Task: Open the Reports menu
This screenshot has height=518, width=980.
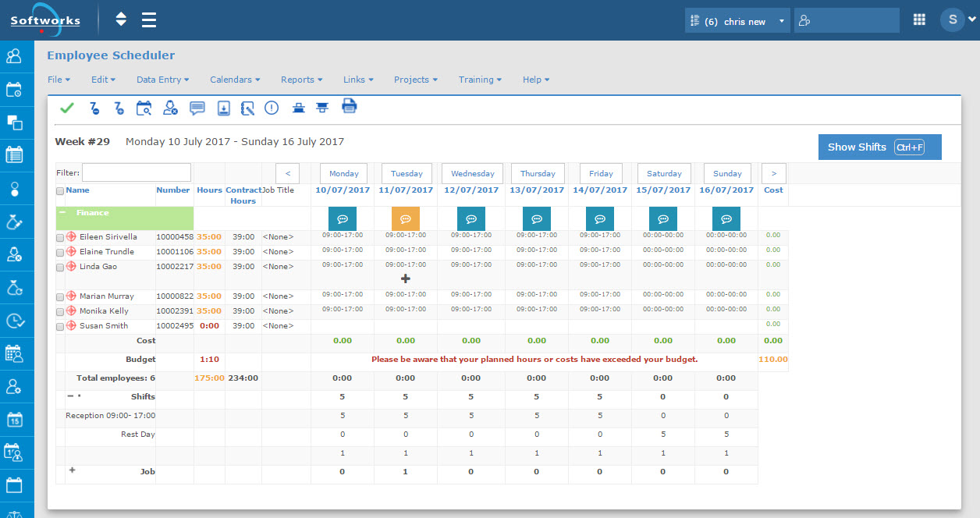Action: (302, 80)
